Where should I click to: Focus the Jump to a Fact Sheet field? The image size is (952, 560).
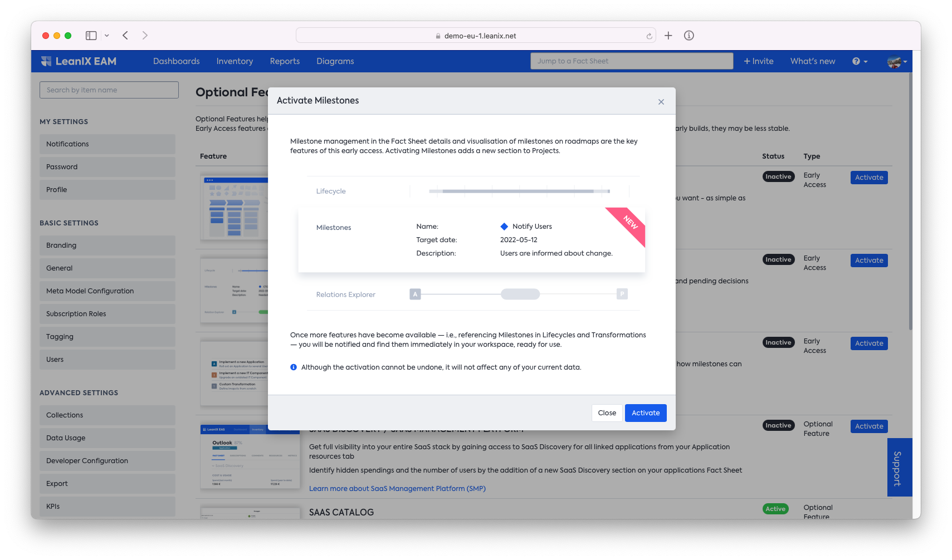click(x=632, y=61)
